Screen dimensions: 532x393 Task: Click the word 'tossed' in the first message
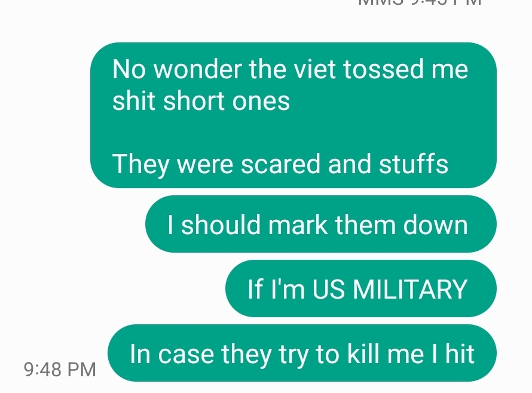[383, 69]
